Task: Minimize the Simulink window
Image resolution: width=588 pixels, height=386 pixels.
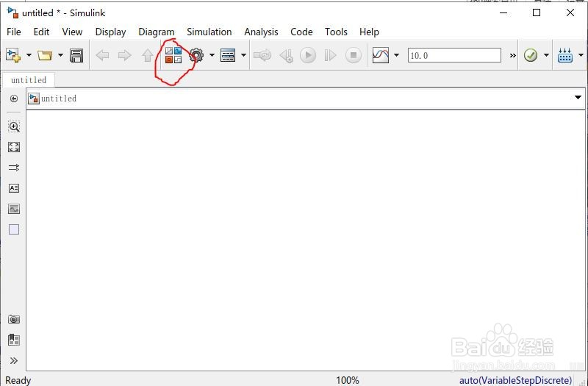Action: click(x=503, y=12)
